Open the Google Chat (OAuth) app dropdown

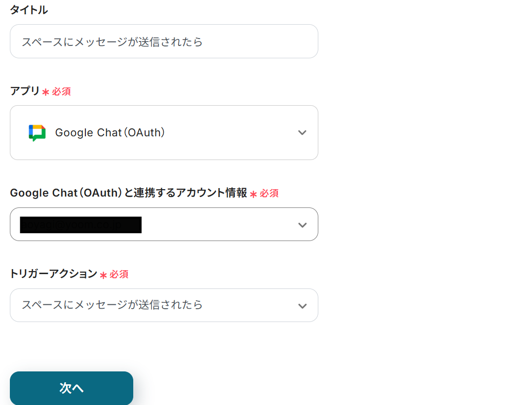tap(164, 132)
